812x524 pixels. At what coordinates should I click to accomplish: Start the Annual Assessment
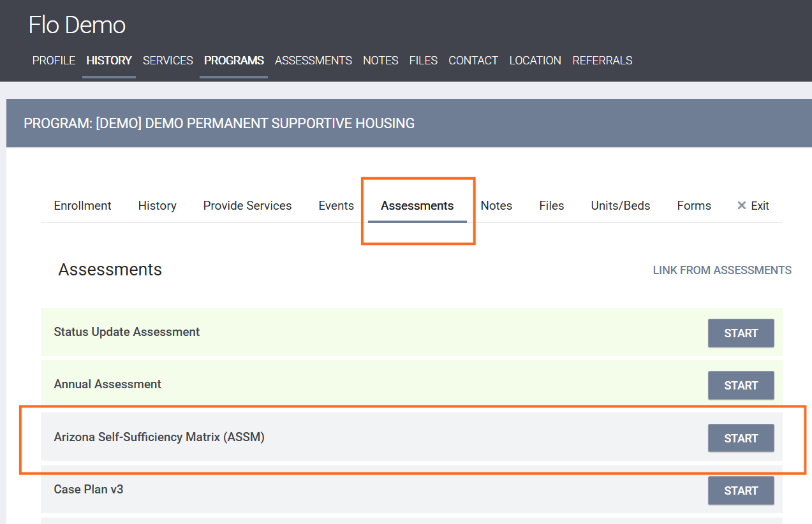[x=741, y=386]
